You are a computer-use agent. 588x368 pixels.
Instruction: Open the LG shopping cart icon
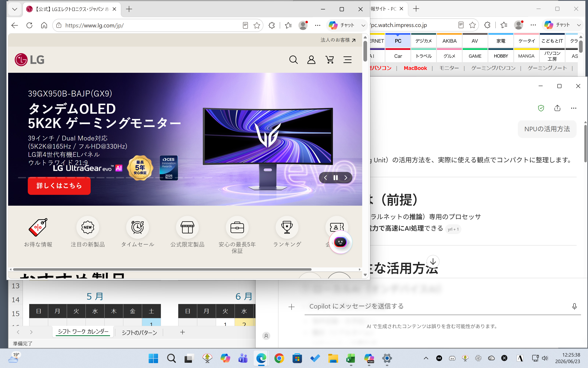[x=330, y=60]
